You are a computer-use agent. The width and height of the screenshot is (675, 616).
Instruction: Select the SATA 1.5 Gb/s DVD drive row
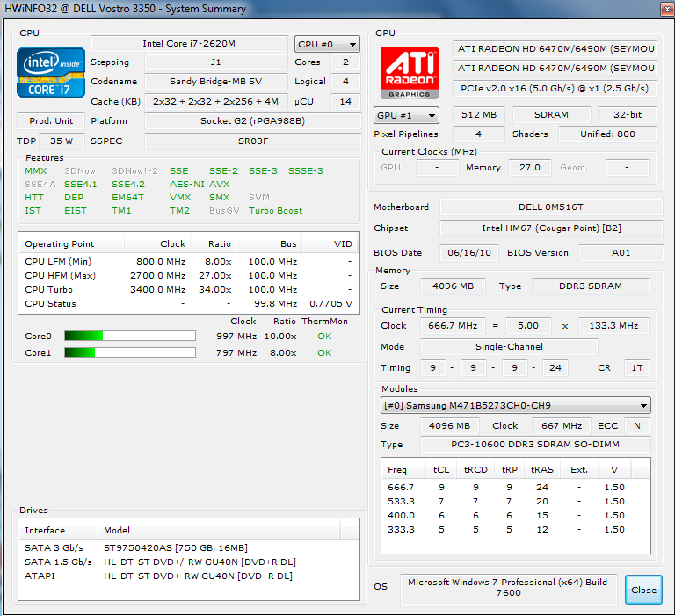point(189,562)
